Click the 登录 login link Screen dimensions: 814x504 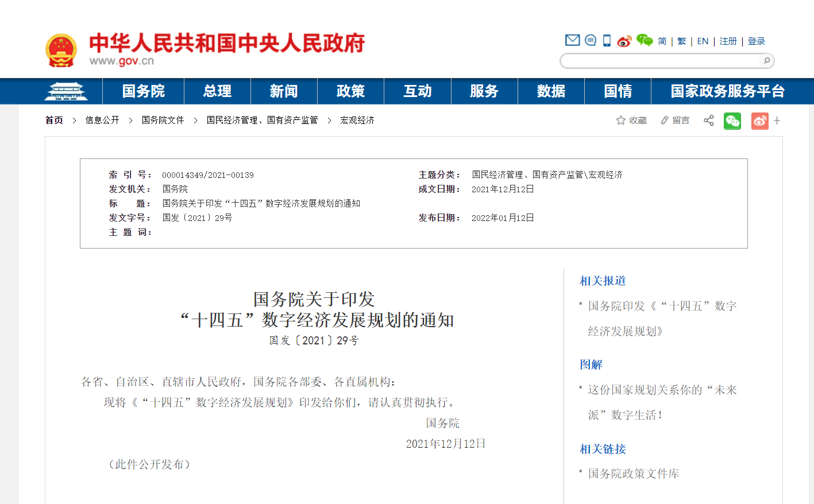pyautogui.click(x=756, y=41)
